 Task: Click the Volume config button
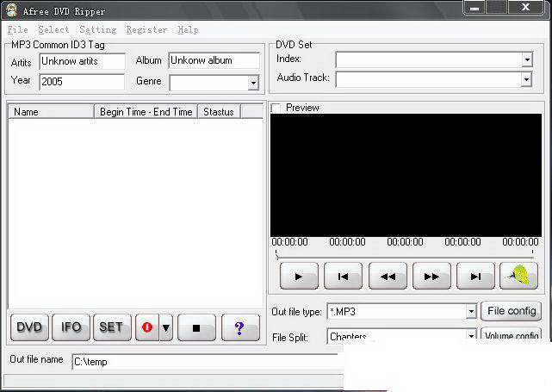[x=512, y=335]
